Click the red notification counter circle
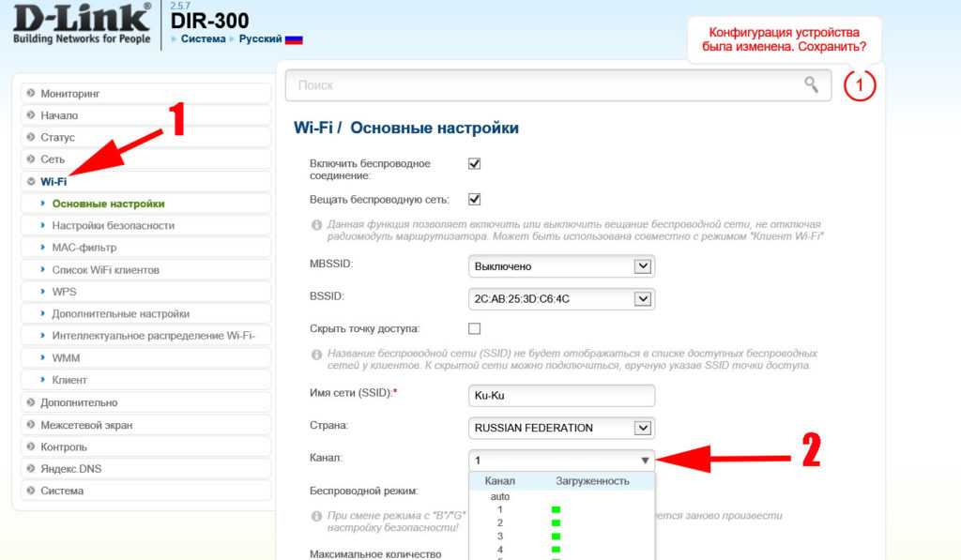Viewport: 961px width, 560px height. (x=859, y=86)
